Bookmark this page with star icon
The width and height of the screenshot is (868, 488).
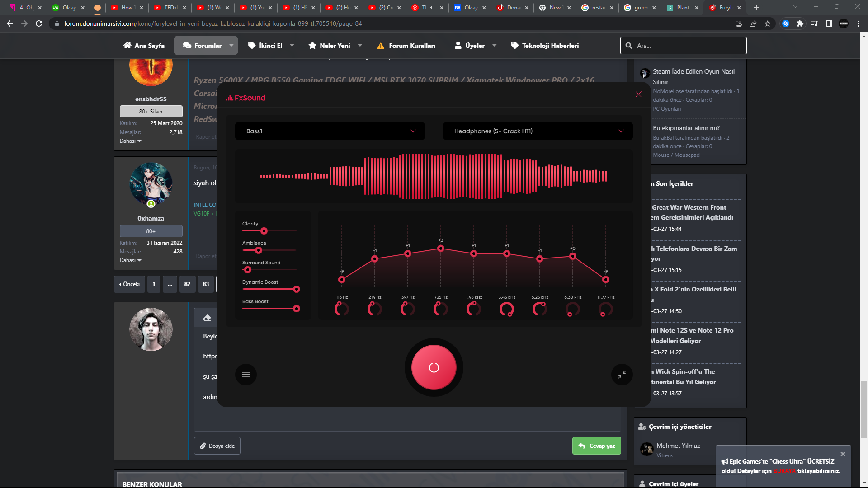[768, 23]
